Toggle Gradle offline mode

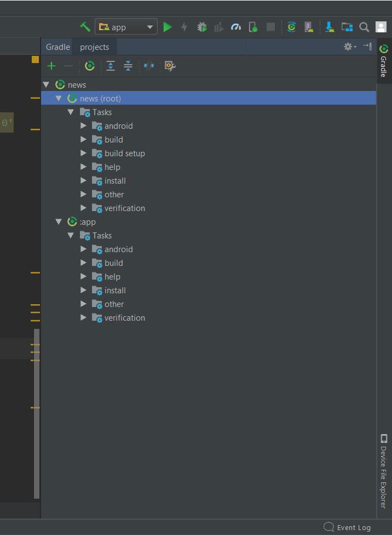(148, 66)
